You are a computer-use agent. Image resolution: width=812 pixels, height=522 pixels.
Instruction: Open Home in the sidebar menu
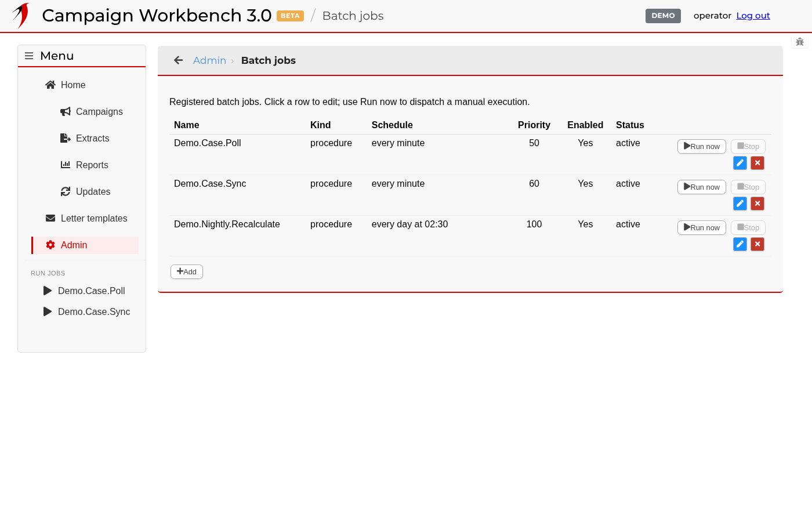pos(65,85)
